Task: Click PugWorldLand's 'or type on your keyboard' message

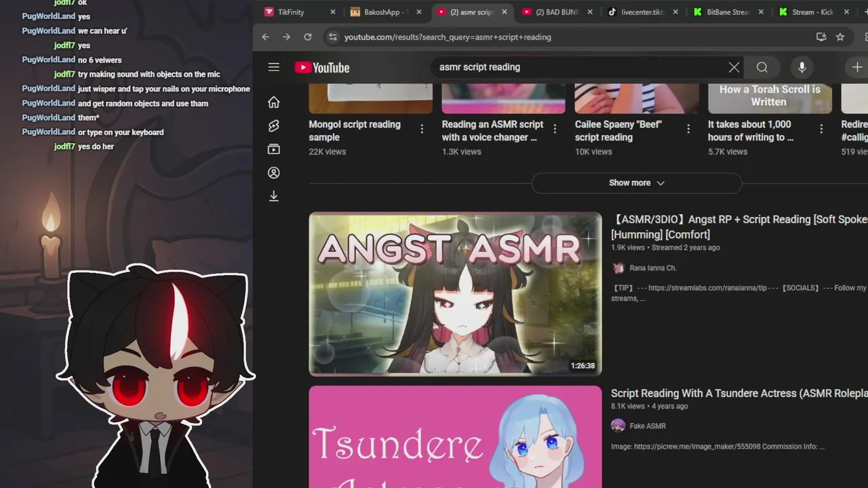Action: pyautogui.click(x=121, y=132)
